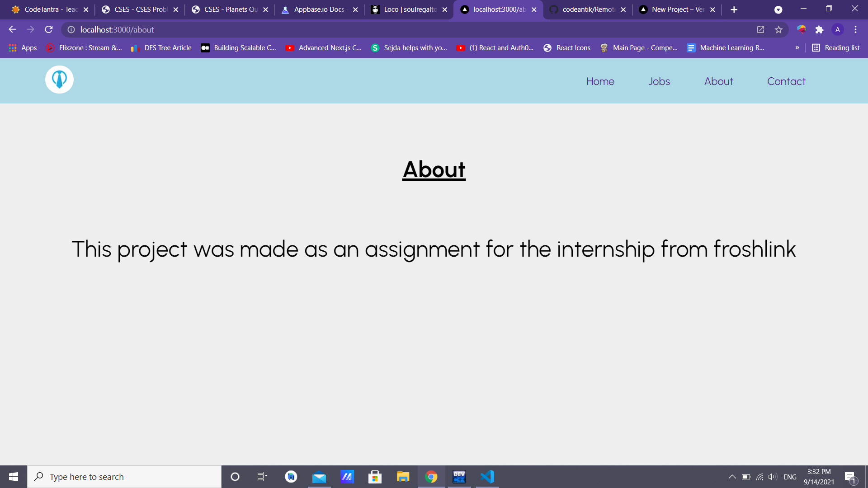Open the Jobs navigation link
This screenshot has width=868, height=488.
(x=659, y=81)
